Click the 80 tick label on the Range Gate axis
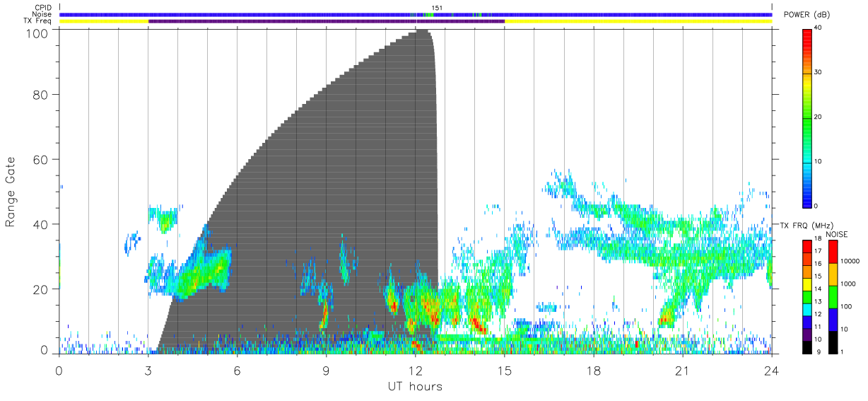This screenshot has width=868, height=401. pyautogui.click(x=40, y=94)
